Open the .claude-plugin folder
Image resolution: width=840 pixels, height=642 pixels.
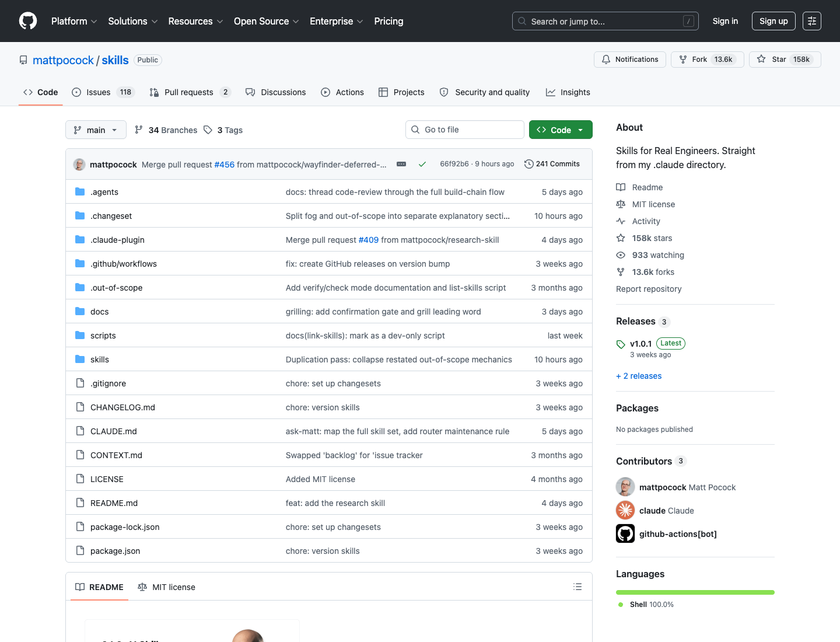pos(117,240)
